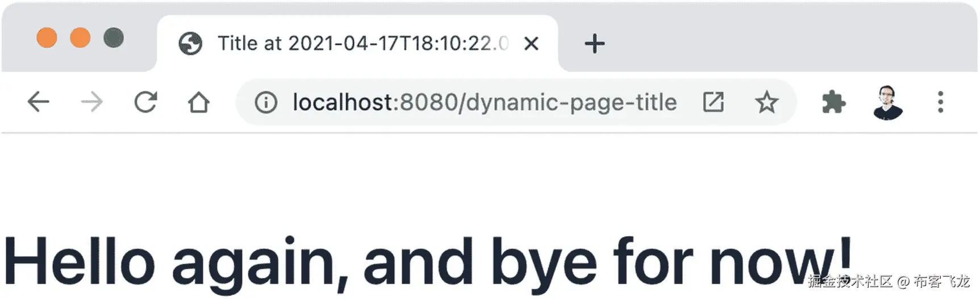View site information icon in address bar
This screenshot has height=299, width=980.
click(266, 103)
